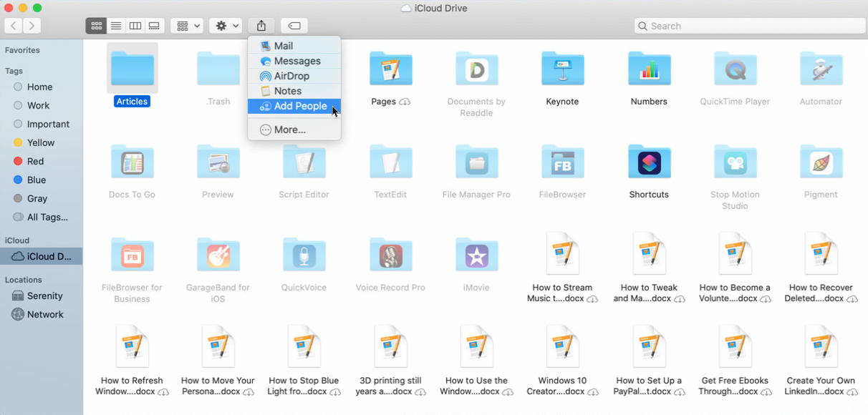
Task: Open the Numbers folder
Action: tap(649, 69)
